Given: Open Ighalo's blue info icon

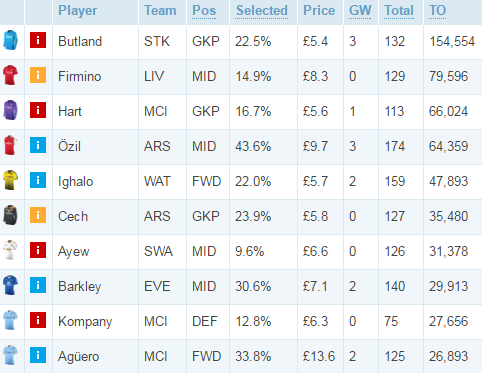Looking at the screenshot, I should (38, 180).
